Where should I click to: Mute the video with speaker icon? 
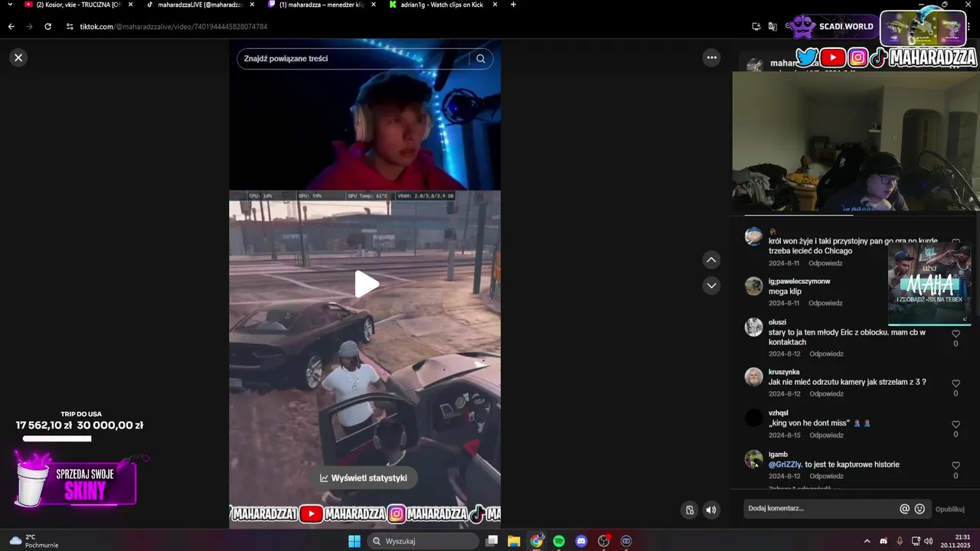[711, 510]
